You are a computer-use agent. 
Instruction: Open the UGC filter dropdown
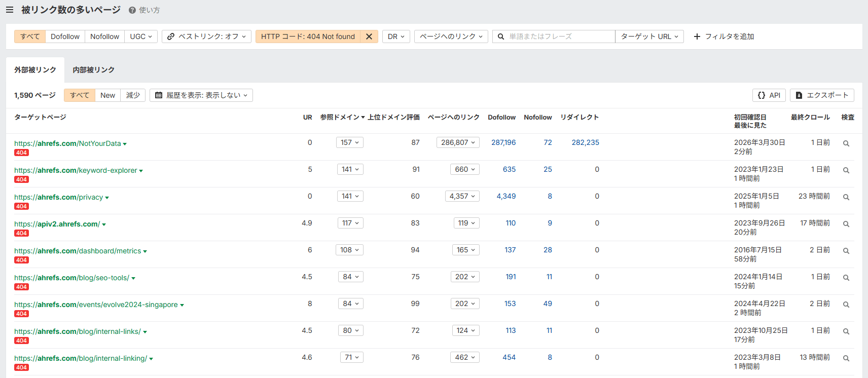point(141,36)
